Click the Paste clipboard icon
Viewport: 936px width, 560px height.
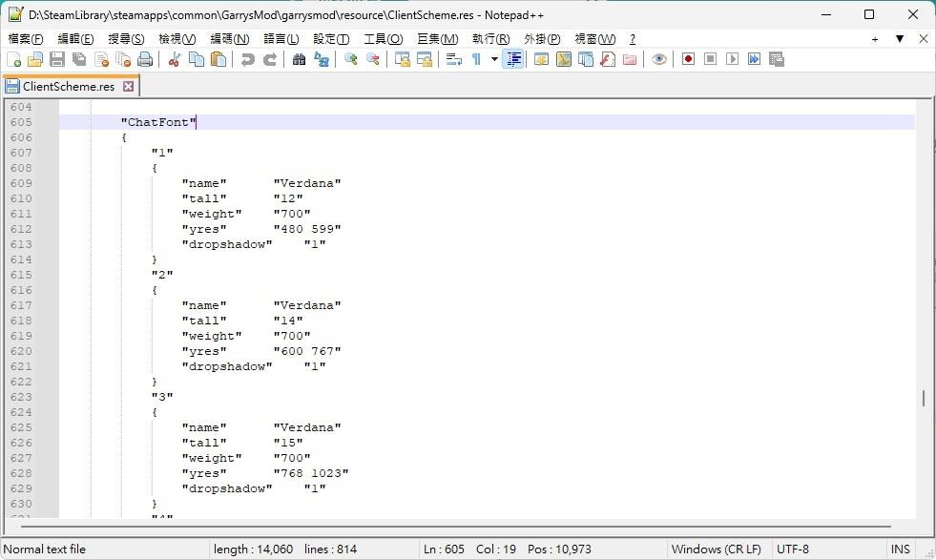point(218,59)
